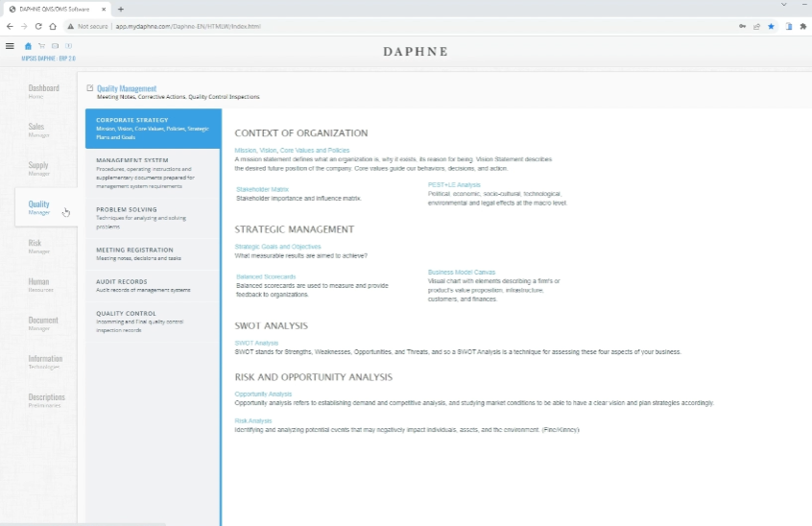The image size is (812, 526).
Task: Open Risk Manager in the sidebar
Action: point(38,246)
